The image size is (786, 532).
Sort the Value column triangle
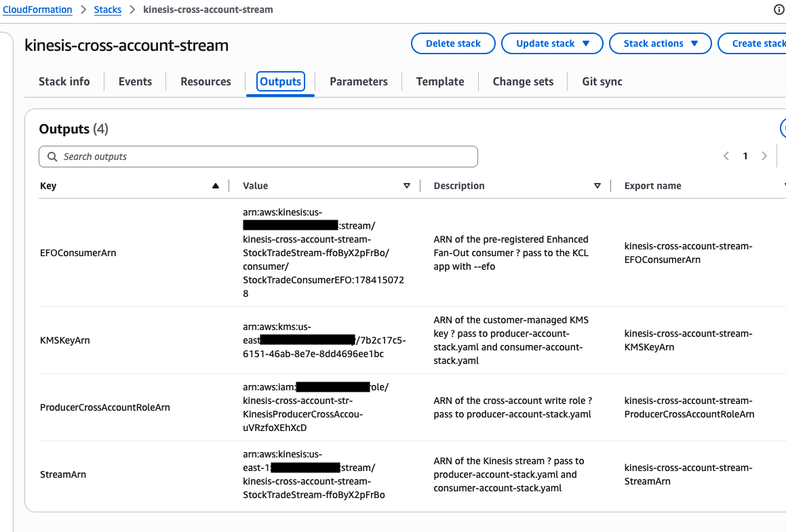click(x=406, y=186)
